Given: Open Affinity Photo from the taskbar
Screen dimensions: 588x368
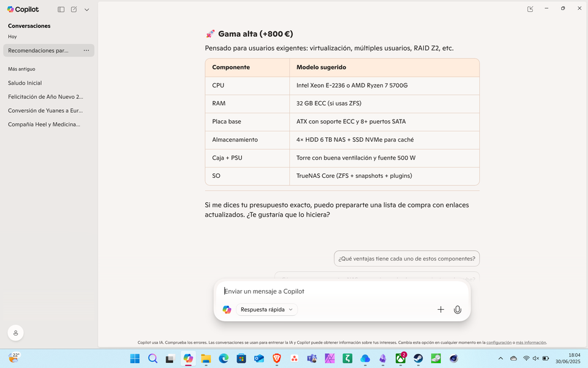Looking at the screenshot, I should click(330, 359).
